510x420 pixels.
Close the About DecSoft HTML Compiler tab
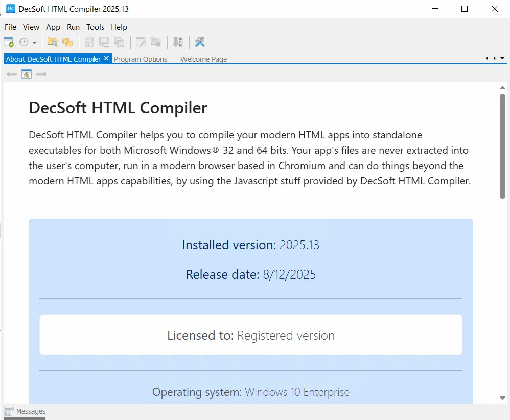tap(106, 59)
